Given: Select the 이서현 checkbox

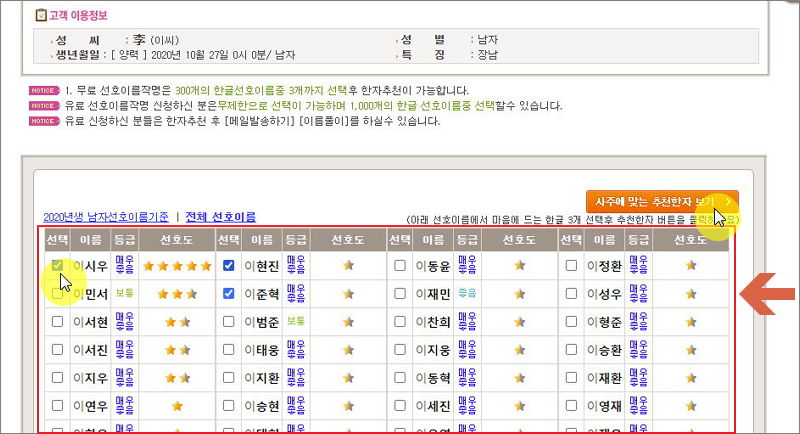Looking at the screenshot, I should [x=57, y=322].
